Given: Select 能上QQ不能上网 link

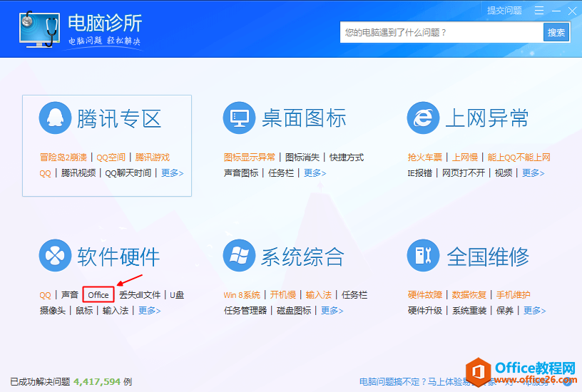Looking at the screenshot, I should (519, 158).
